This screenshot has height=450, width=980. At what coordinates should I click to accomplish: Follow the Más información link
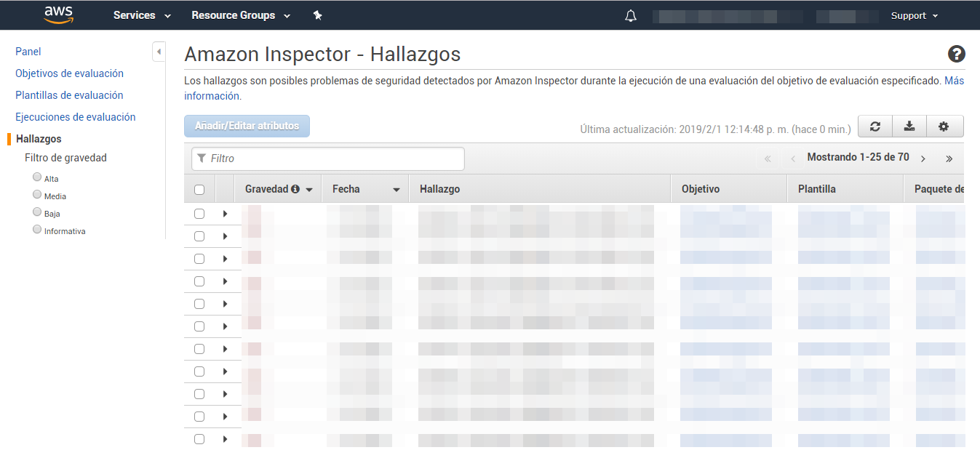coord(955,81)
